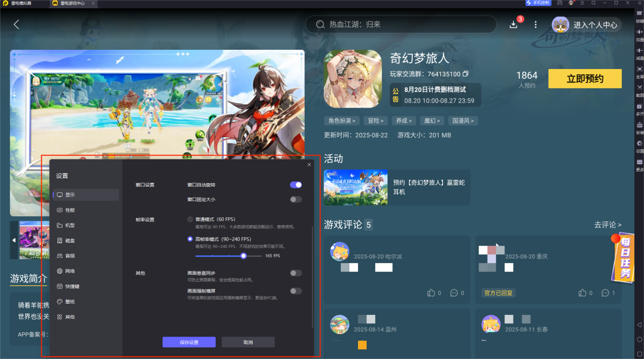Select 显示 display tab in settings
The height and width of the screenshot is (359, 644).
pos(86,195)
